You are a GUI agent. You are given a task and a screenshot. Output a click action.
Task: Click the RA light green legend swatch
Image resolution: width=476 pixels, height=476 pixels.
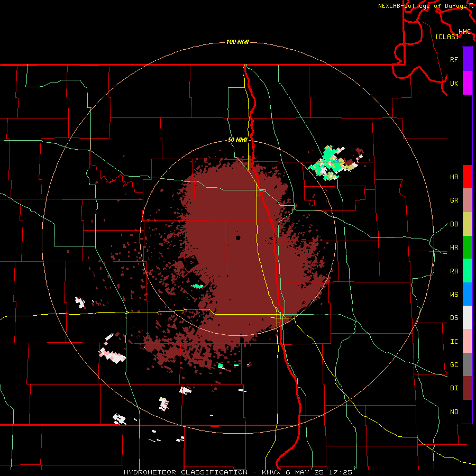tap(467, 271)
